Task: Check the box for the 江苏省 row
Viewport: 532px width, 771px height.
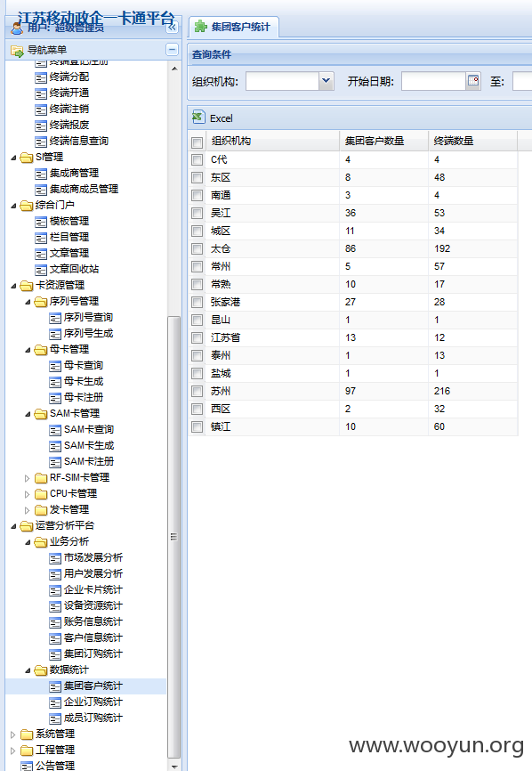Action: pos(197,337)
